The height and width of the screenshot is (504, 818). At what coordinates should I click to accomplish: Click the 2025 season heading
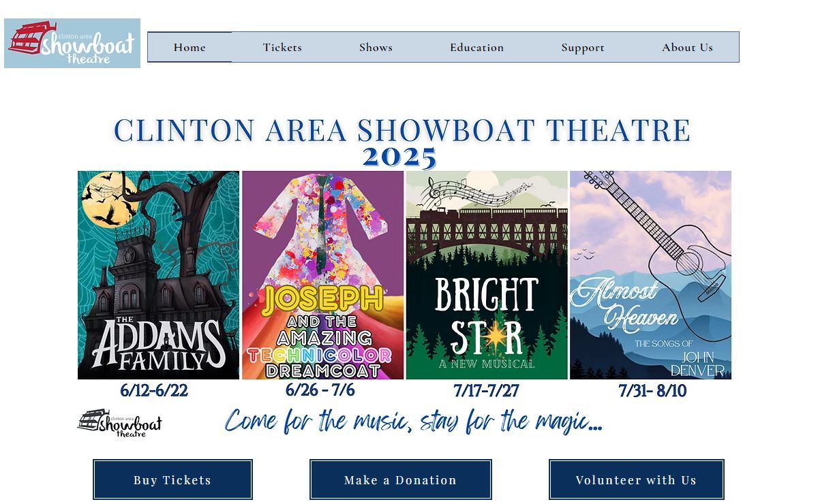(399, 157)
